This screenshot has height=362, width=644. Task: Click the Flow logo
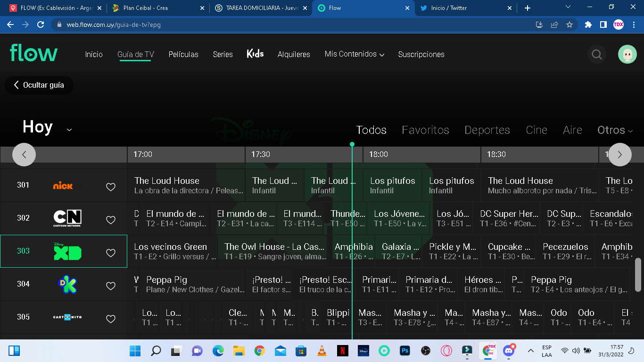pyautogui.click(x=34, y=53)
